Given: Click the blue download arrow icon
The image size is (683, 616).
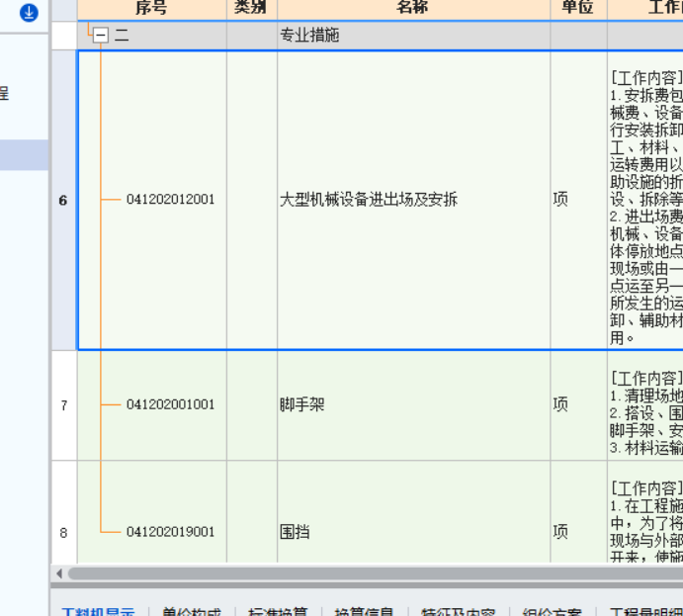Looking at the screenshot, I should pyautogui.click(x=29, y=12).
